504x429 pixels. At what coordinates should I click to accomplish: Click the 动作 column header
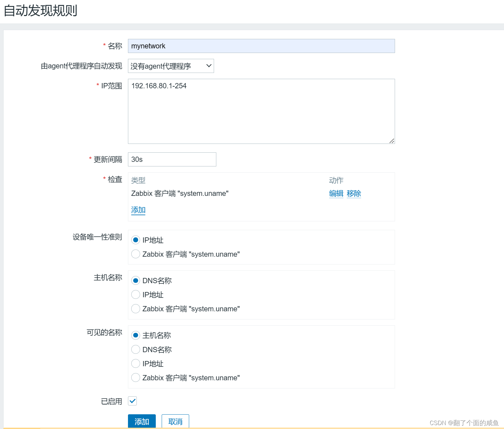[336, 180]
